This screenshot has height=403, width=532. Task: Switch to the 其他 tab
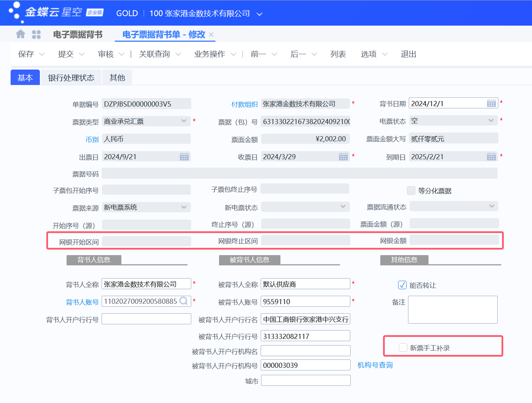coord(117,77)
